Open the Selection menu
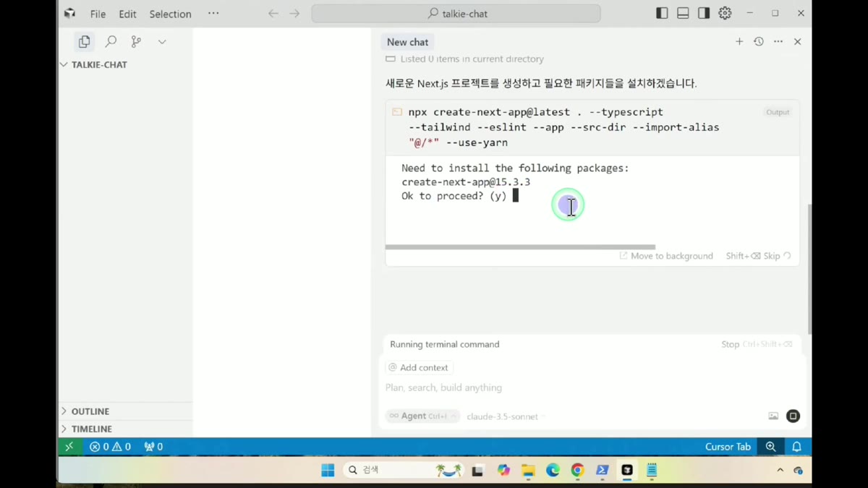868x488 pixels. point(170,14)
